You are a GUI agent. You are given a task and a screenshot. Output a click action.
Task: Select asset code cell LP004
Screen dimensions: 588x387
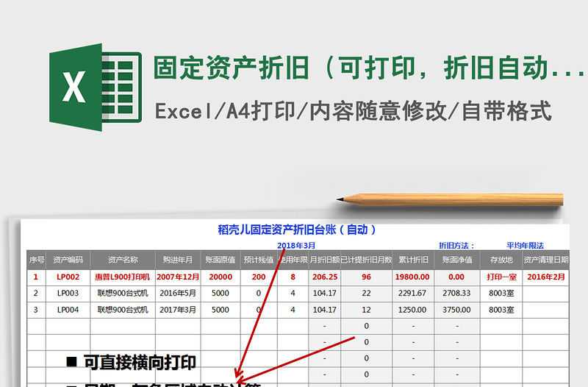[x=68, y=310]
